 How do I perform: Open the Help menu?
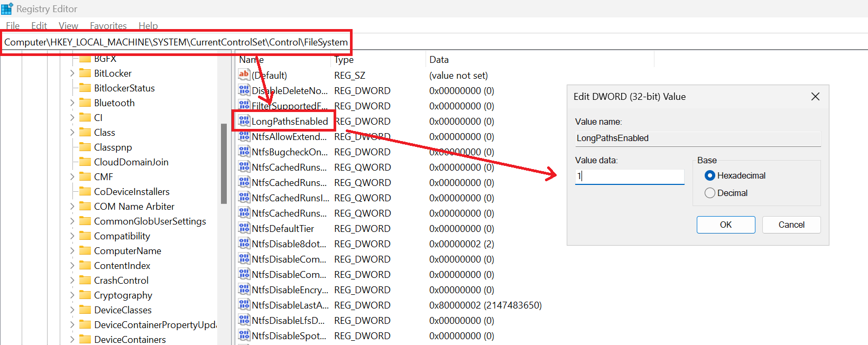click(x=148, y=25)
